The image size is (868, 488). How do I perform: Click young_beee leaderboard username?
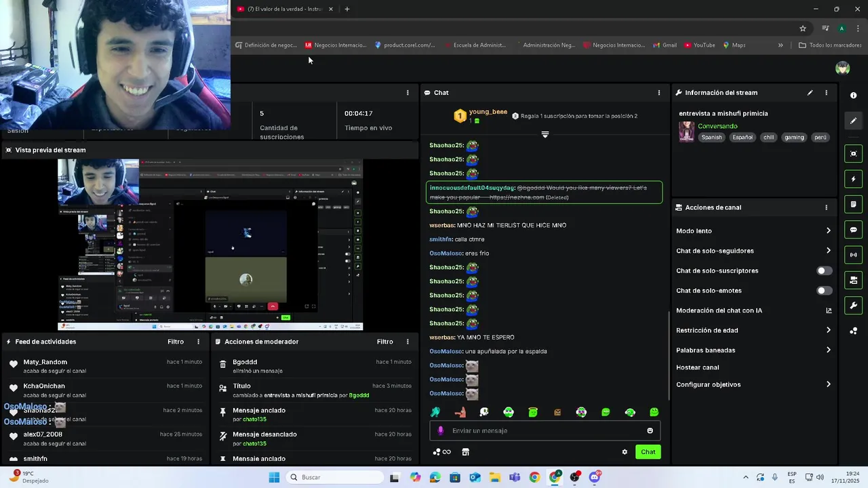point(488,112)
